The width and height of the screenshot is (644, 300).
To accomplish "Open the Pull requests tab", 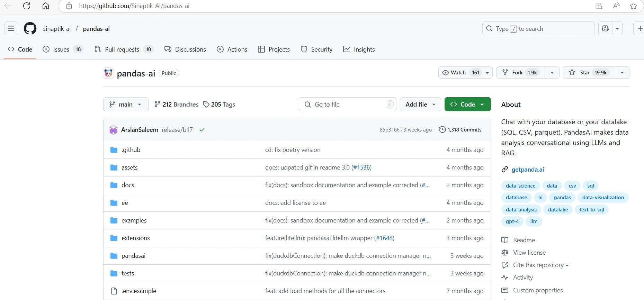I will pos(122,49).
